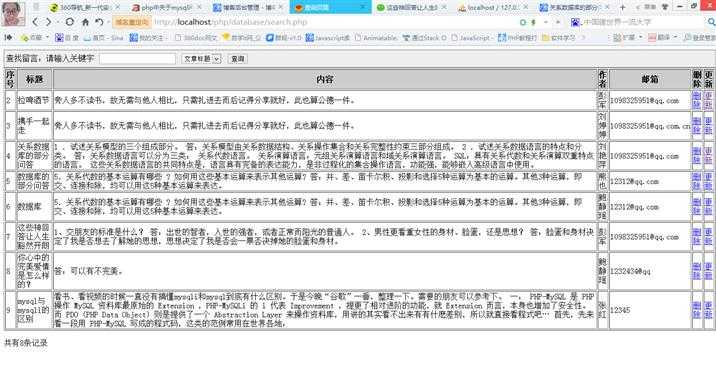The width and height of the screenshot is (716, 381).
Task: Reload the page with the refresh icon
Action: click(x=69, y=22)
